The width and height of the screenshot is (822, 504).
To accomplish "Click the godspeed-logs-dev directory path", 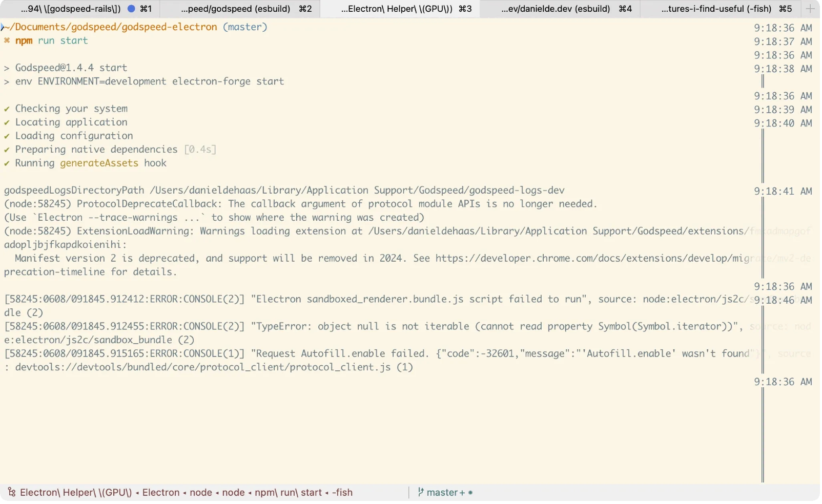I will pos(357,191).
